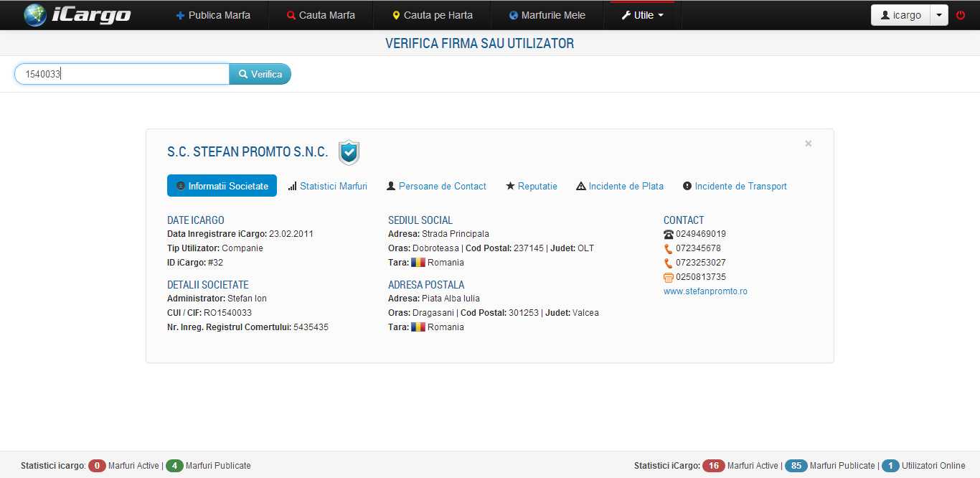Expand the Utile dropdown menu

click(x=642, y=15)
